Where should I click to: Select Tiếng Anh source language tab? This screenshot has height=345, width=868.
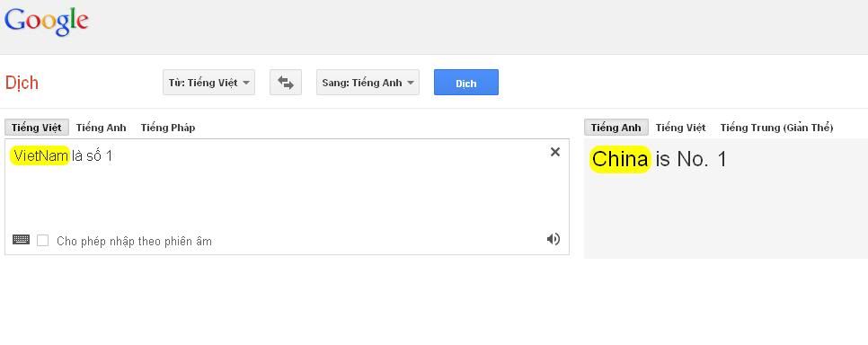(102, 128)
